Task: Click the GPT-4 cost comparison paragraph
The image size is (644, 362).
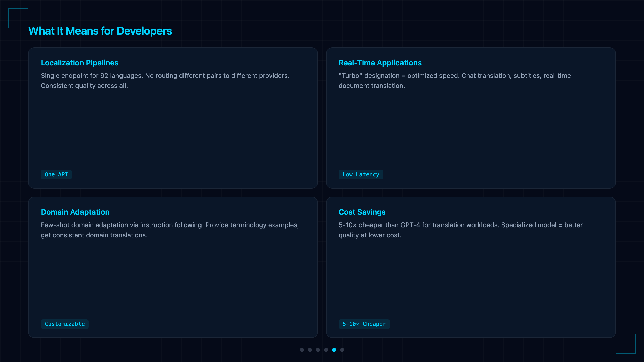Action: (x=461, y=230)
